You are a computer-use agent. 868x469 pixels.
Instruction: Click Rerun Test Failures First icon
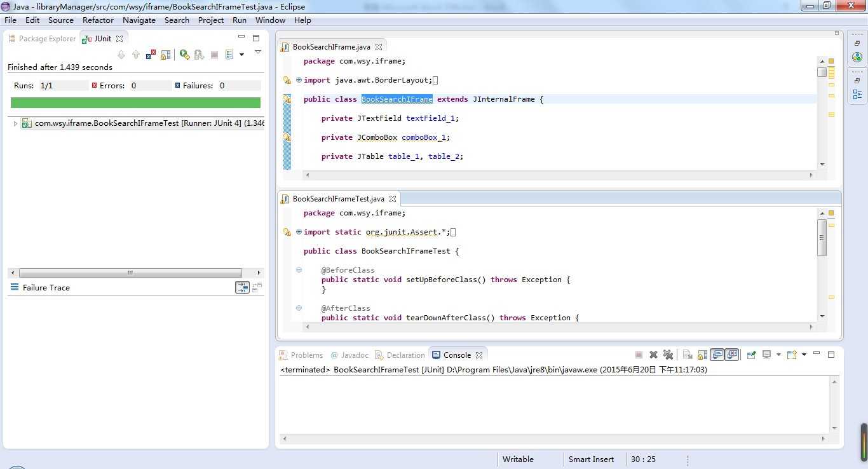click(199, 55)
